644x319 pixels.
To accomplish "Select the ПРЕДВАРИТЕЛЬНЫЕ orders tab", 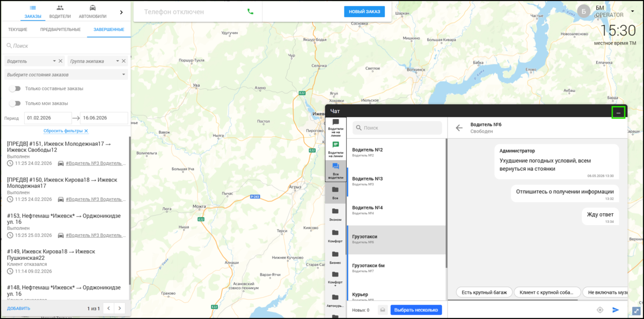I will click(x=60, y=30).
